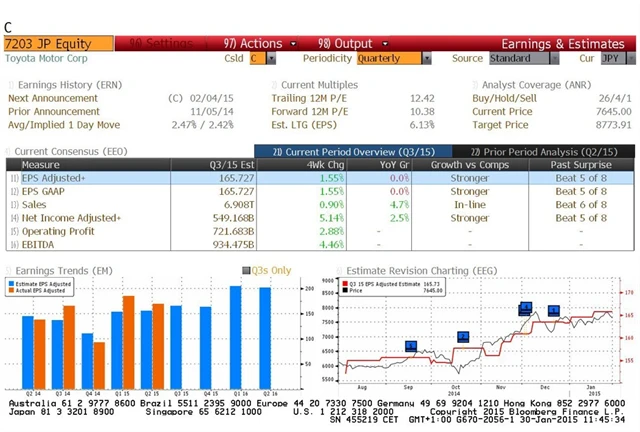
Task: Click the Csld C value field
Action: 258,58
